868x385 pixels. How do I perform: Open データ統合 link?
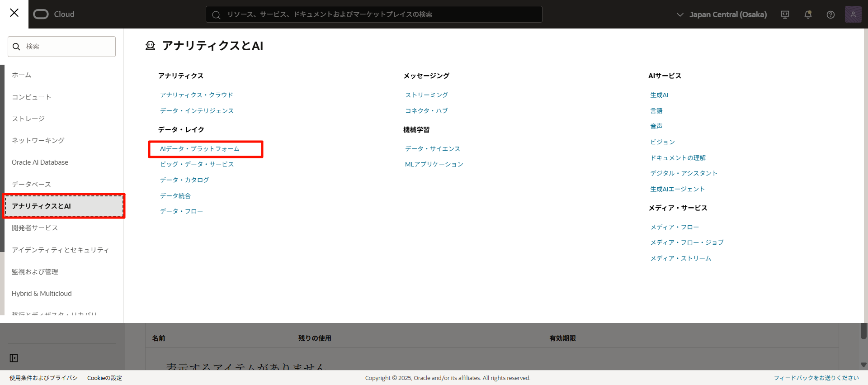[x=175, y=196]
